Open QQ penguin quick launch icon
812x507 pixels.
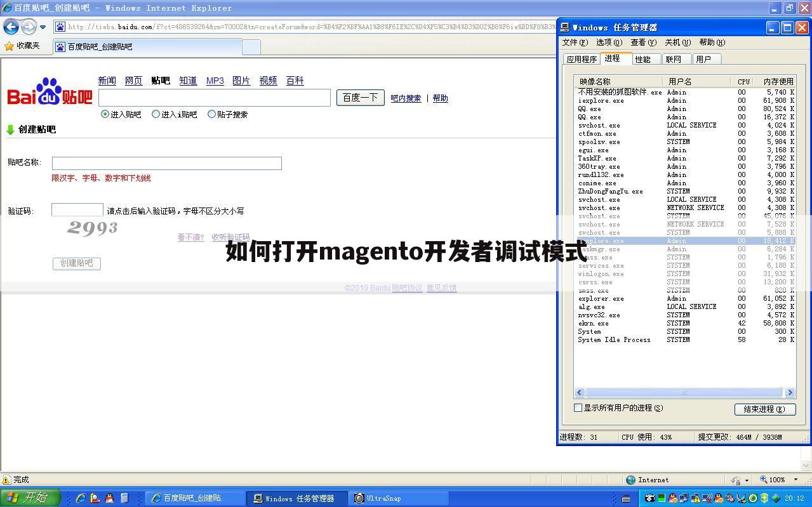109,498
